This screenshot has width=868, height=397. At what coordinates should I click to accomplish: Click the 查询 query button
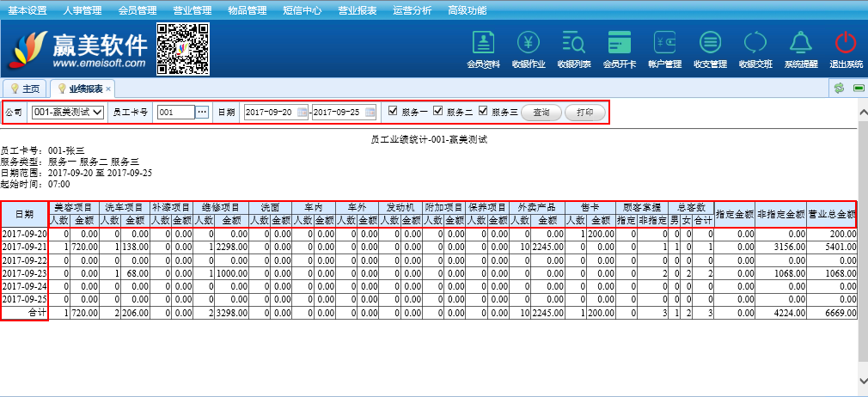[541, 112]
